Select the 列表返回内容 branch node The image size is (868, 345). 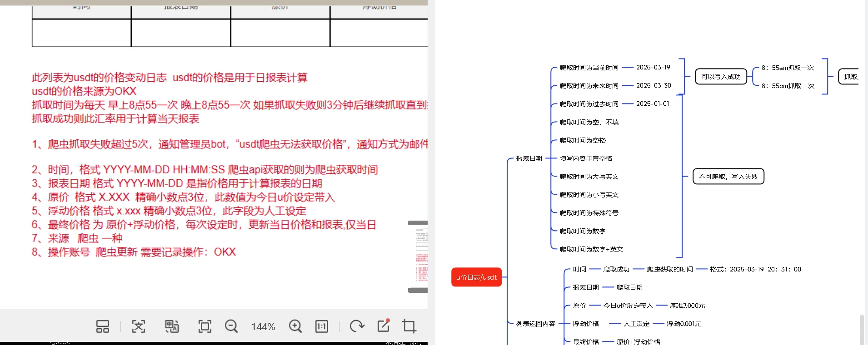(535, 324)
